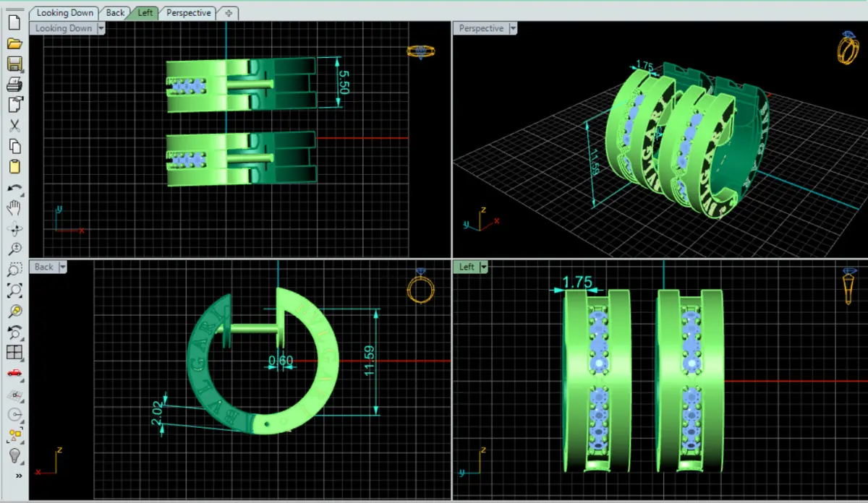Click the Back viewport title label
Screen dimensions: 868x503
[44, 267]
